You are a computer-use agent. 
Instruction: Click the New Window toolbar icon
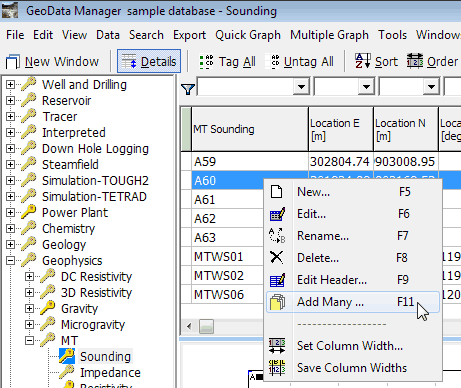pos(13,62)
